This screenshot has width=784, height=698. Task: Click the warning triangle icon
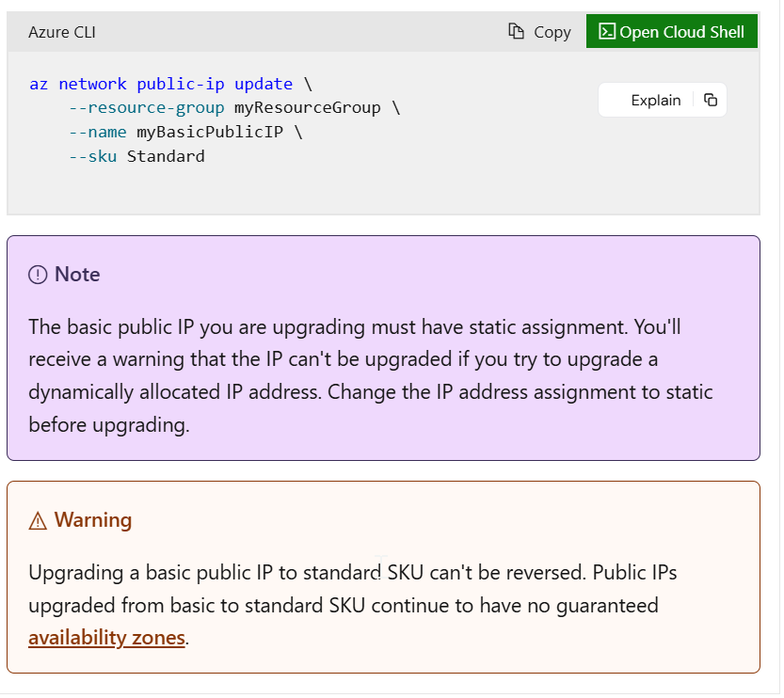(x=36, y=519)
